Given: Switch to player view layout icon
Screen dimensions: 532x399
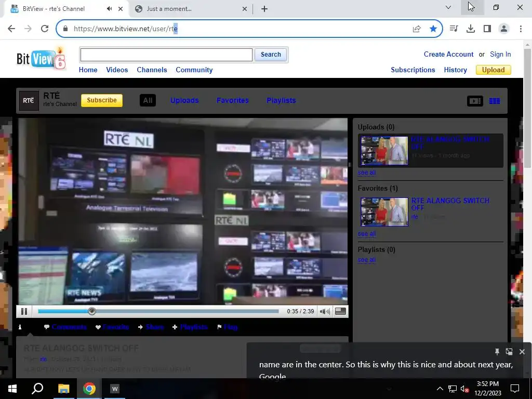Looking at the screenshot, I should [x=475, y=101].
